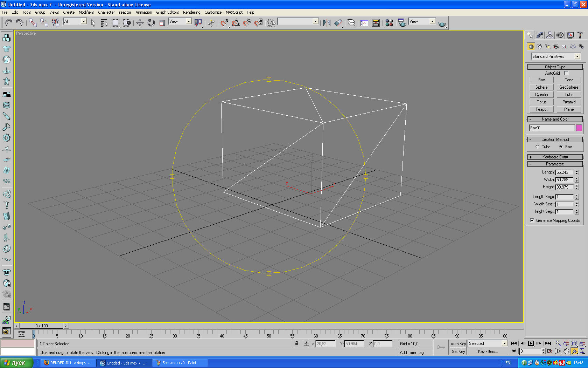Open the Selected key filter dropdown

(488, 343)
